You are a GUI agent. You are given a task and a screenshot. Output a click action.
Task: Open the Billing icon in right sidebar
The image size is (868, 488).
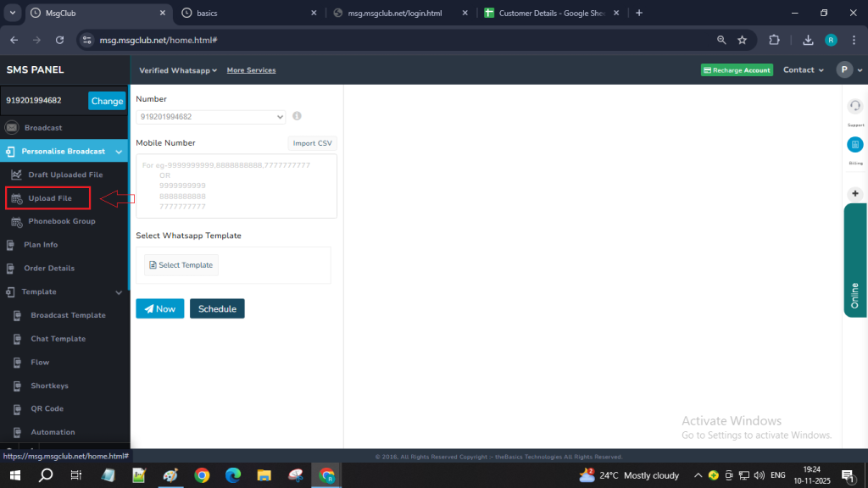tap(855, 145)
